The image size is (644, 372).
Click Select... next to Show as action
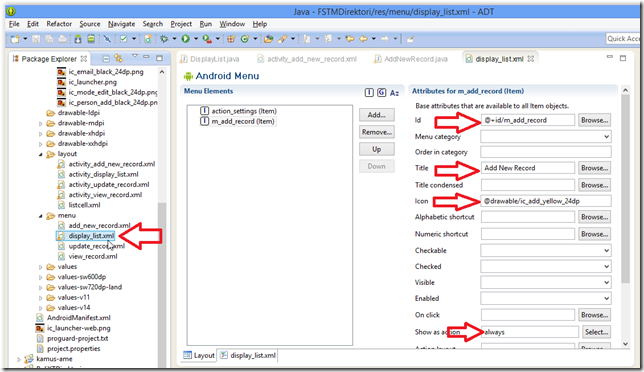coord(596,332)
